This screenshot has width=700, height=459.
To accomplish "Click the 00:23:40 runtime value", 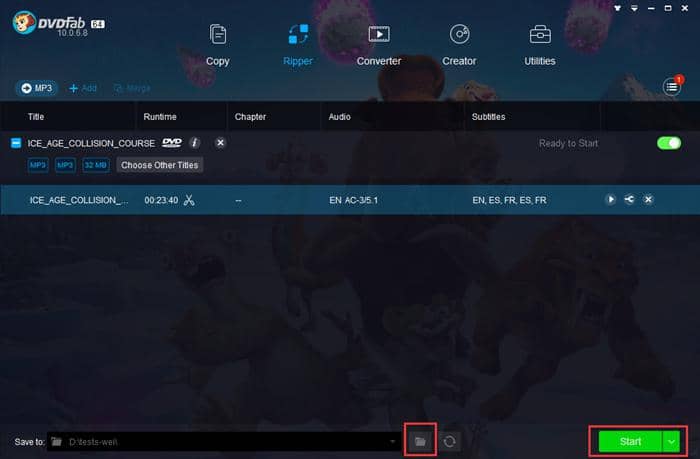I will (x=161, y=200).
